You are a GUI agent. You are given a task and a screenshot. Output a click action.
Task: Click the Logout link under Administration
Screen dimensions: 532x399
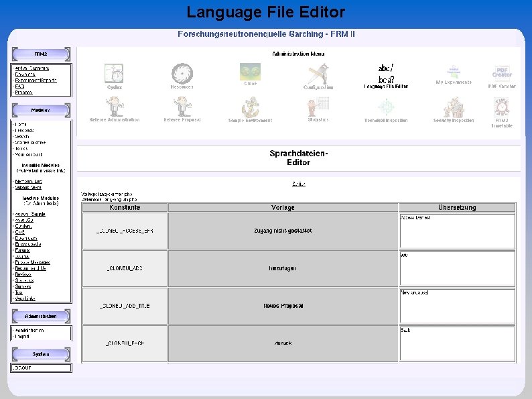click(22, 337)
